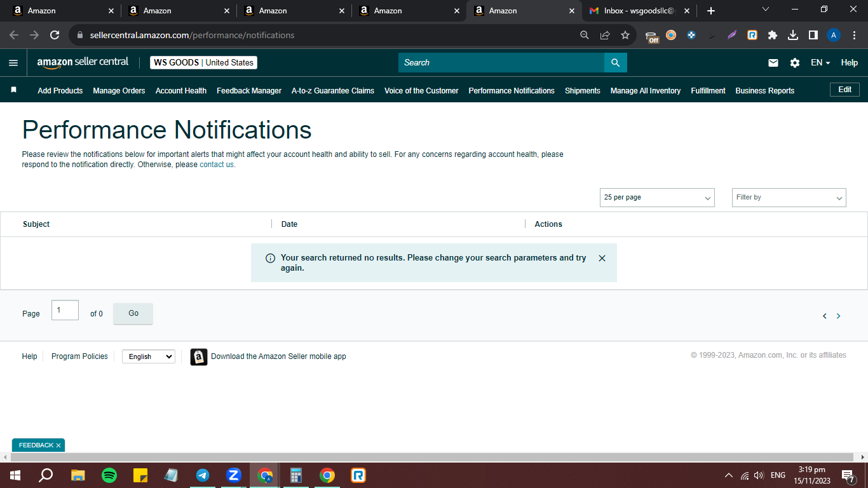Open Fulfillment in the nav bar

click(708, 91)
